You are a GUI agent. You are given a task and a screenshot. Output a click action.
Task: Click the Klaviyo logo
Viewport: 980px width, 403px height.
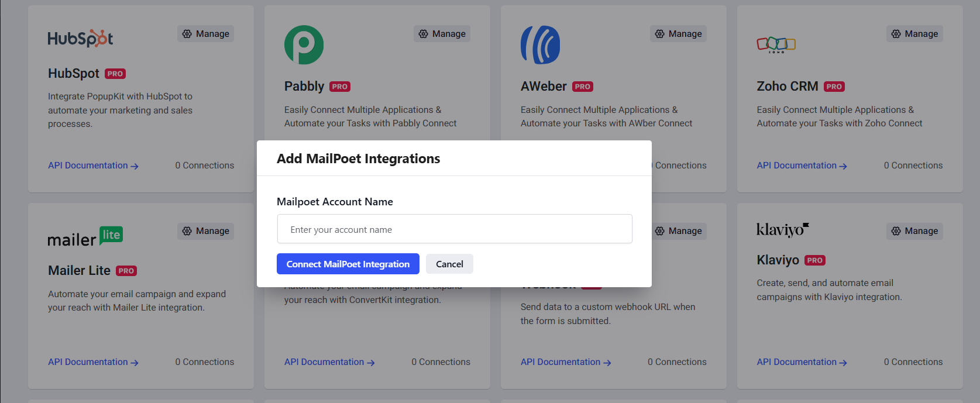(x=782, y=230)
